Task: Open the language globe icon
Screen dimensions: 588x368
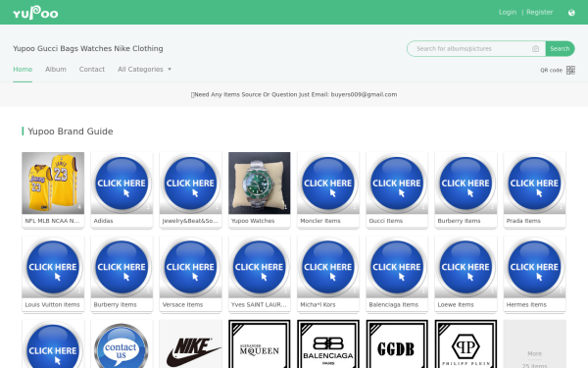Action: tap(571, 13)
